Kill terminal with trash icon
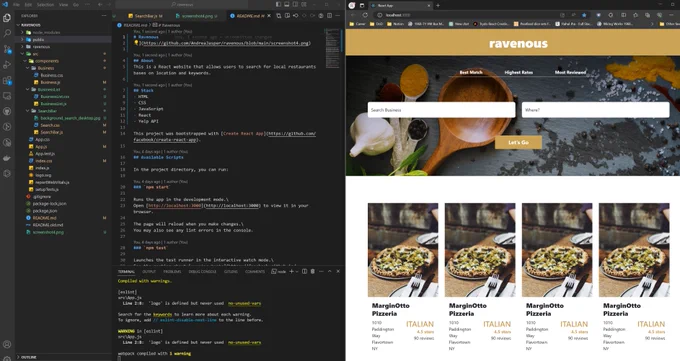The image size is (680, 361). [x=313, y=271]
